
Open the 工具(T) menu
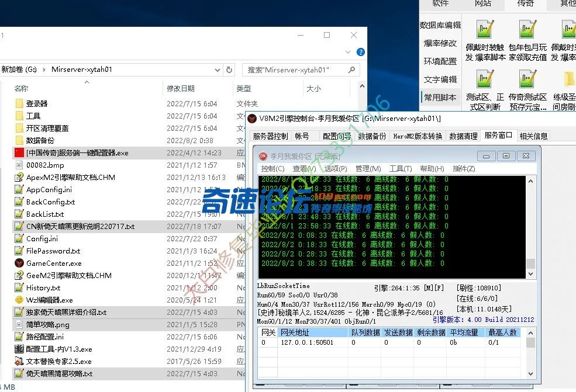(401, 168)
